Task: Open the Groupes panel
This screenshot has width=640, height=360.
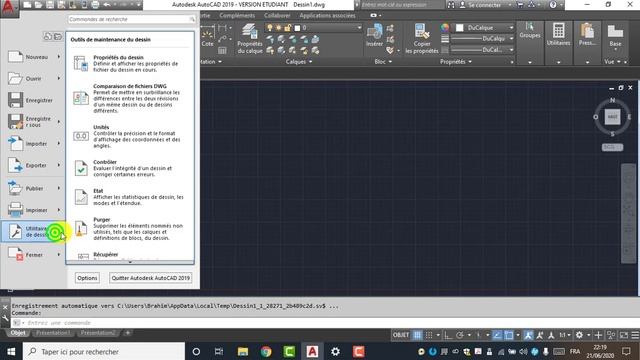Action: click(x=530, y=31)
